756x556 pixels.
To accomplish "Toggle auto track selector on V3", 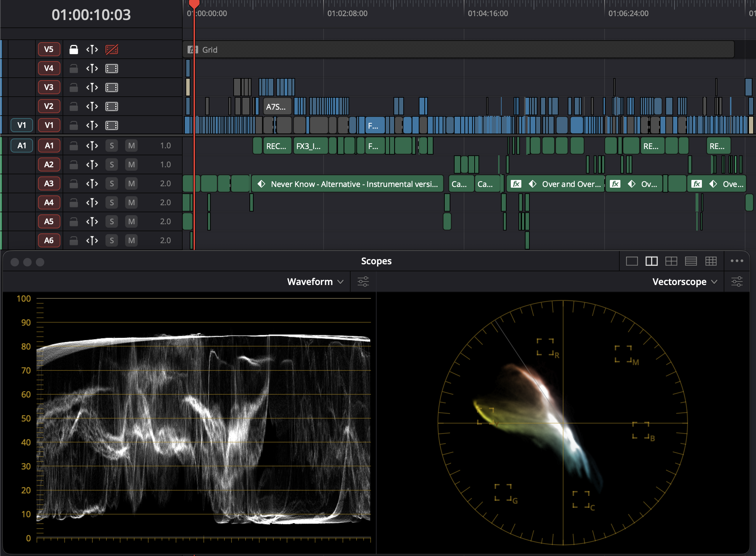I will tap(92, 88).
